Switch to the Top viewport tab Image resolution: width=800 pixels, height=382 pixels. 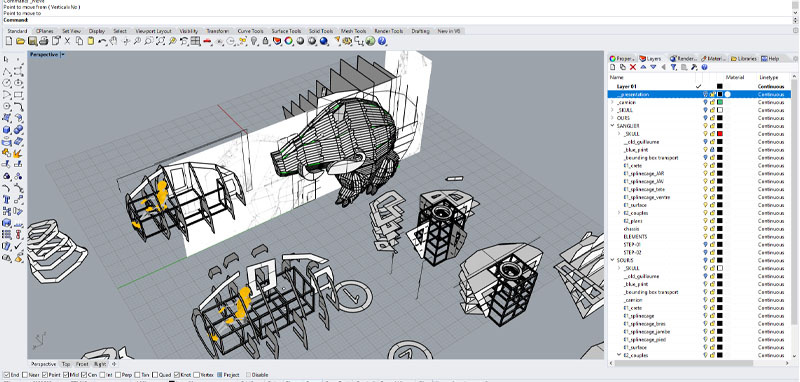pos(66,364)
